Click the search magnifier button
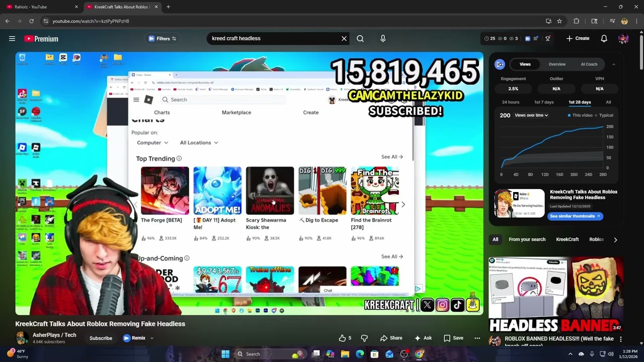This screenshot has height=362, width=644. (x=360, y=38)
